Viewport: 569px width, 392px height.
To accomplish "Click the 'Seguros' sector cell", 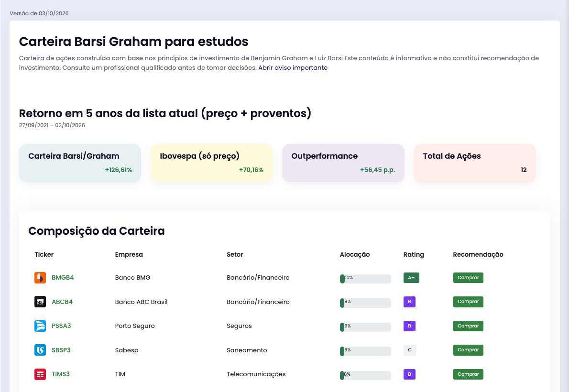I will (239, 326).
